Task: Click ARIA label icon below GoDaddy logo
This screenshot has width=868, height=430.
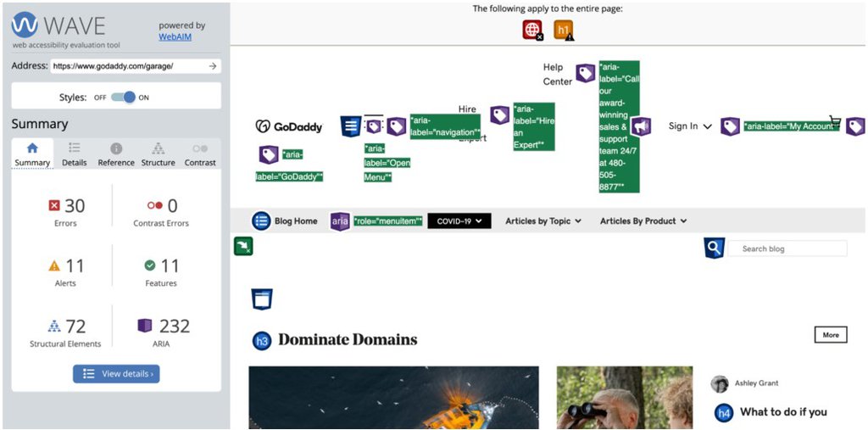Action: pos(269,154)
